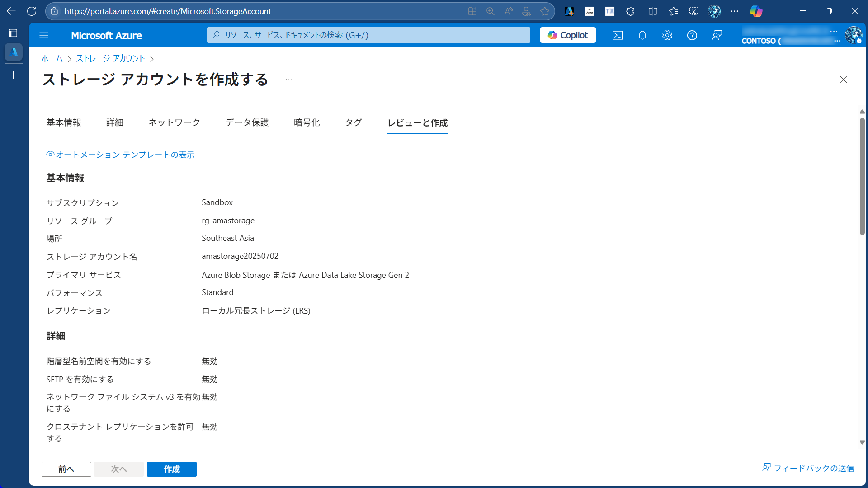Go back with browser back arrow
The height and width of the screenshot is (488, 868).
click(11, 11)
